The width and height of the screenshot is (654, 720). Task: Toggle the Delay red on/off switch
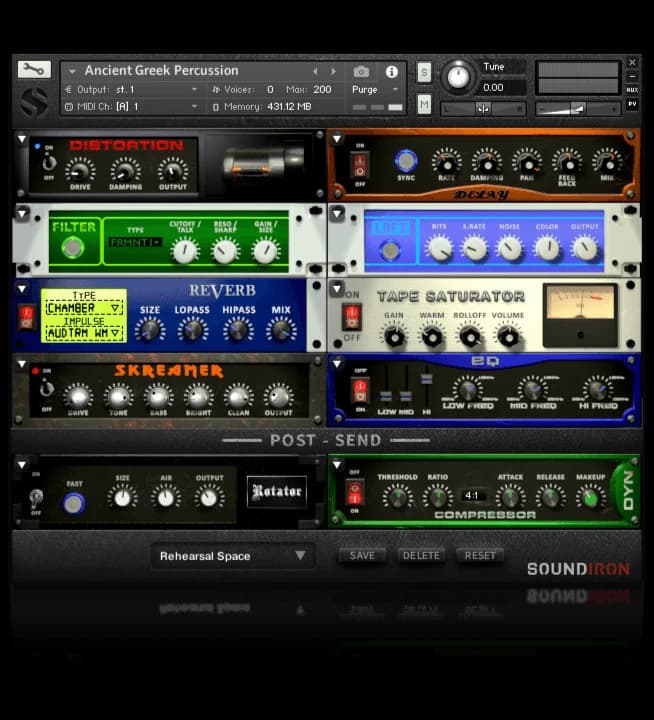(359, 164)
